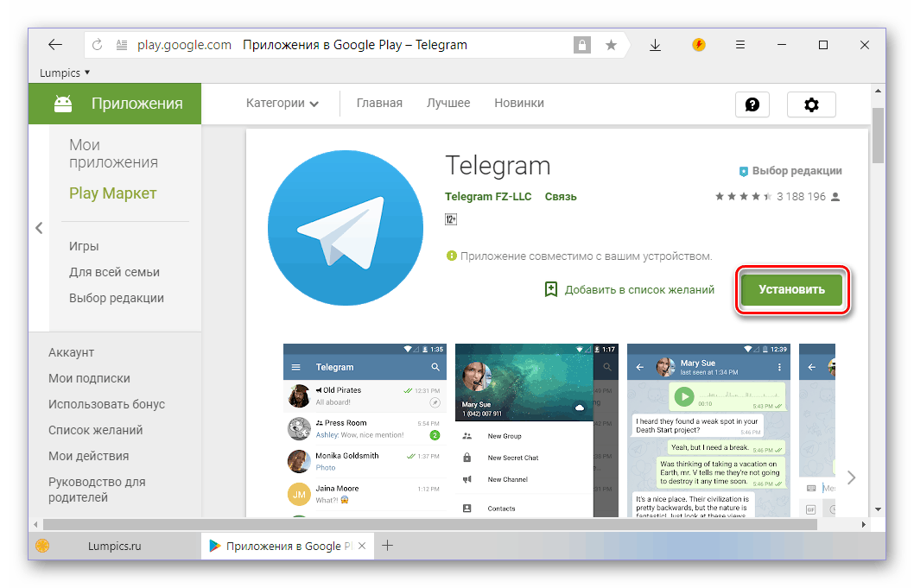The image size is (914, 588).
Task: Click the 12+ age rating badge
Action: tap(451, 219)
